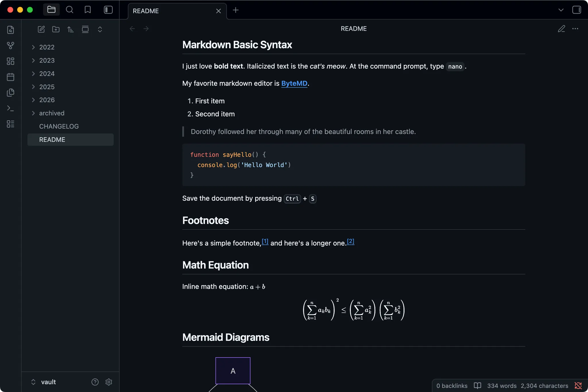This screenshot has width=588, height=392.
Task: Create a new folder icon
Action: (56, 29)
